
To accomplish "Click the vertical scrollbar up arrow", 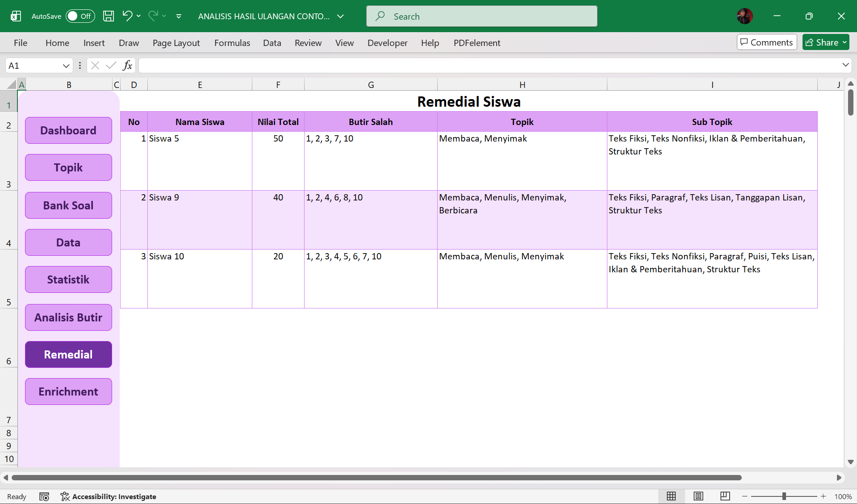I will point(850,83).
